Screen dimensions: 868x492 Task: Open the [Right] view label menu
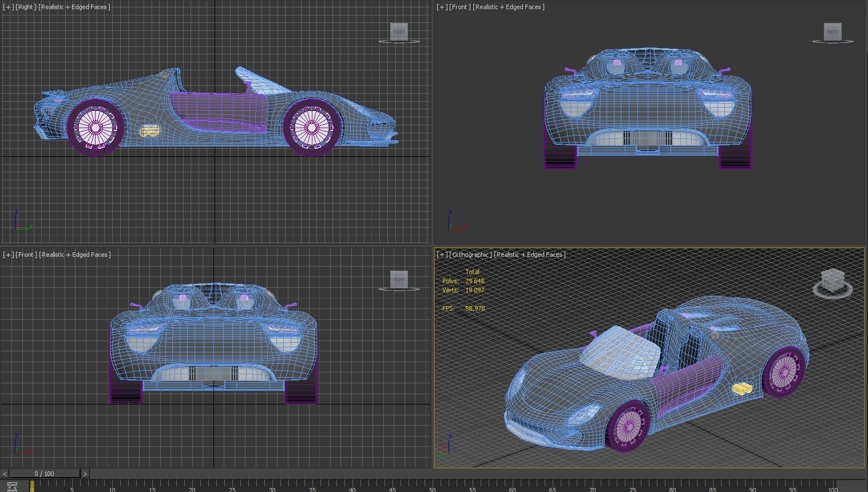(26, 7)
